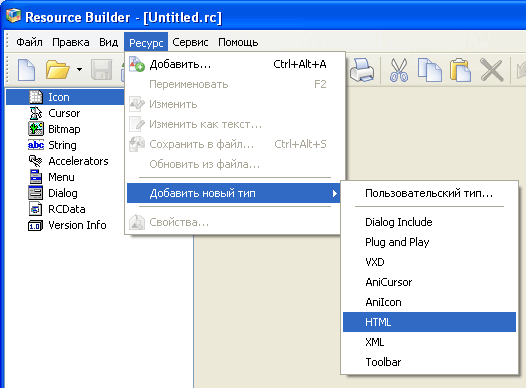This screenshot has height=389, width=526.
Task: Select the Accelerators tree item
Action: click(78, 161)
